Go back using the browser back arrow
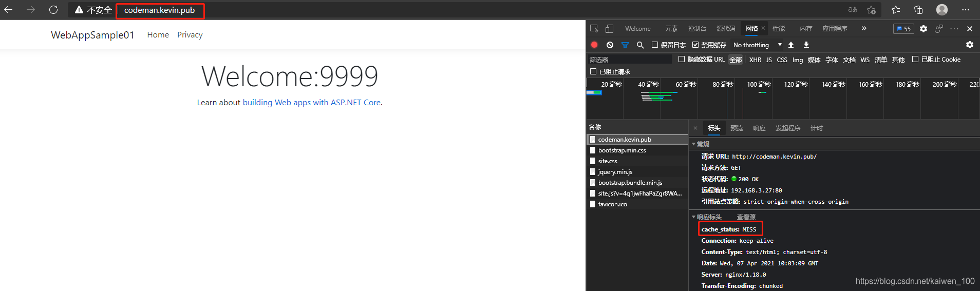This screenshot has height=291, width=980. 8,10
